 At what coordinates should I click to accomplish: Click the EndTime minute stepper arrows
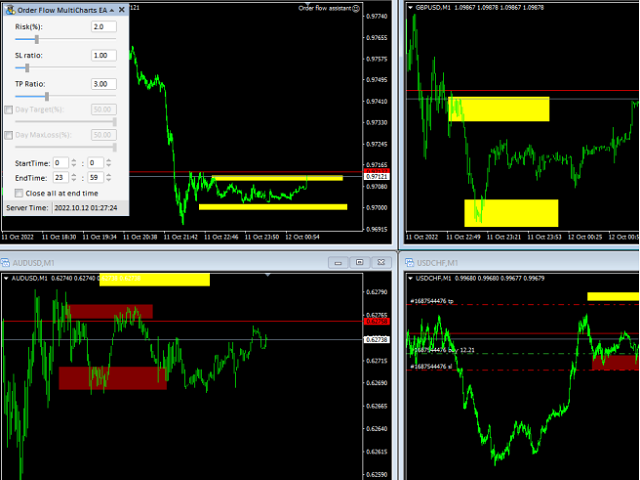pyautogui.click(x=109, y=178)
